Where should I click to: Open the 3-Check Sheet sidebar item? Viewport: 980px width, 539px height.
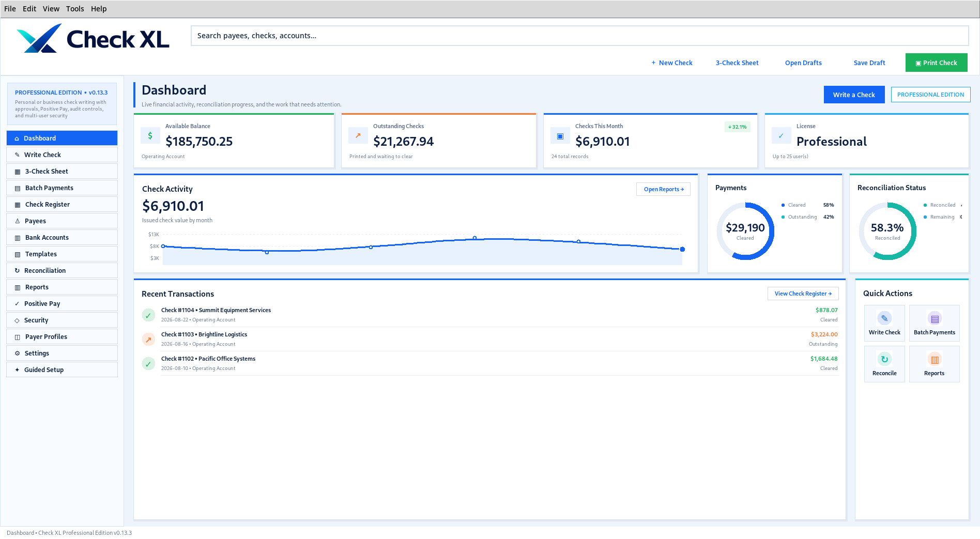pyautogui.click(x=62, y=171)
